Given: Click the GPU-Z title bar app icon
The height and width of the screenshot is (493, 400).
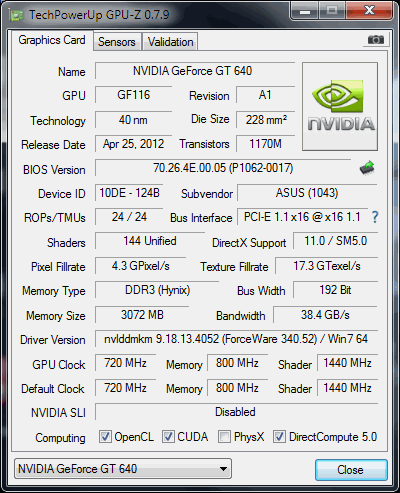Looking at the screenshot, I should coord(17,15).
